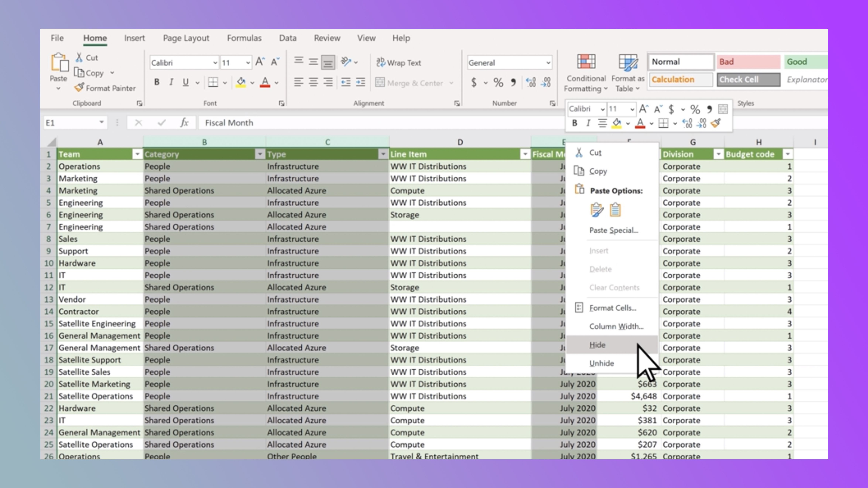Select the Cut scissors icon in context menu
Viewport: 868px width, 488px height.
(578, 152)
